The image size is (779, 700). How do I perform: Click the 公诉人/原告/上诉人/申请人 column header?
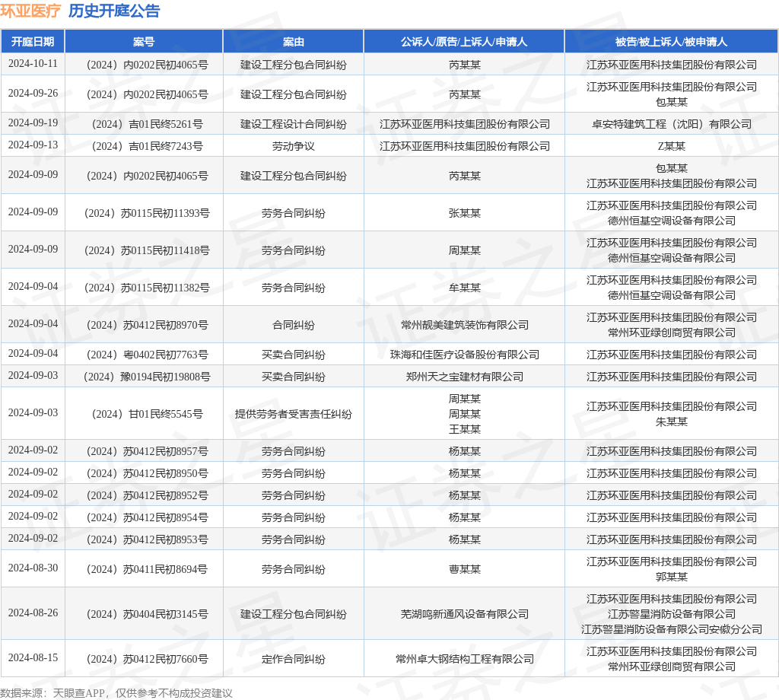(x=464, y=42)
